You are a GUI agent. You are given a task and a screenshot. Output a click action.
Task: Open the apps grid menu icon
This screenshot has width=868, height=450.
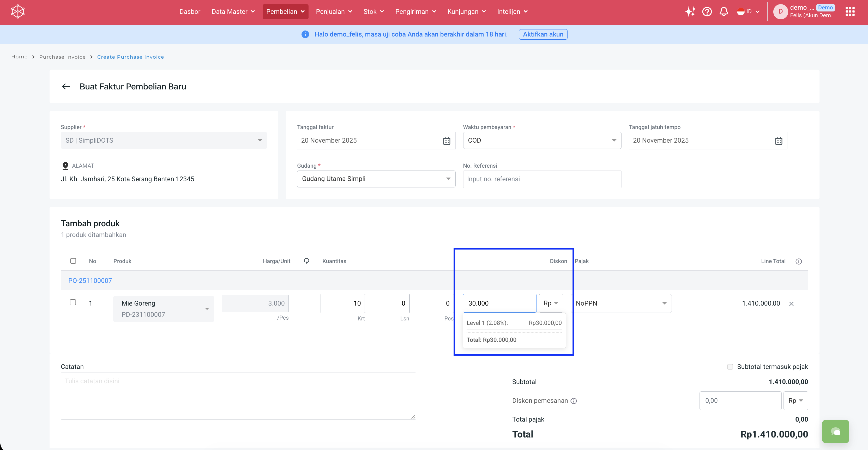[850, 12]
